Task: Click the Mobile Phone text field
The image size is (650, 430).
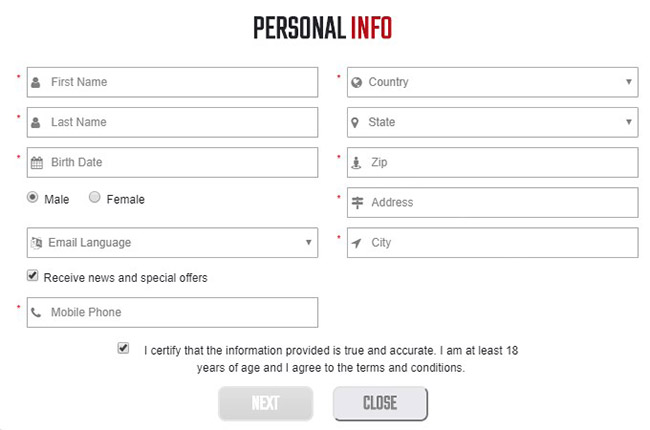Action: pos(180,312)
